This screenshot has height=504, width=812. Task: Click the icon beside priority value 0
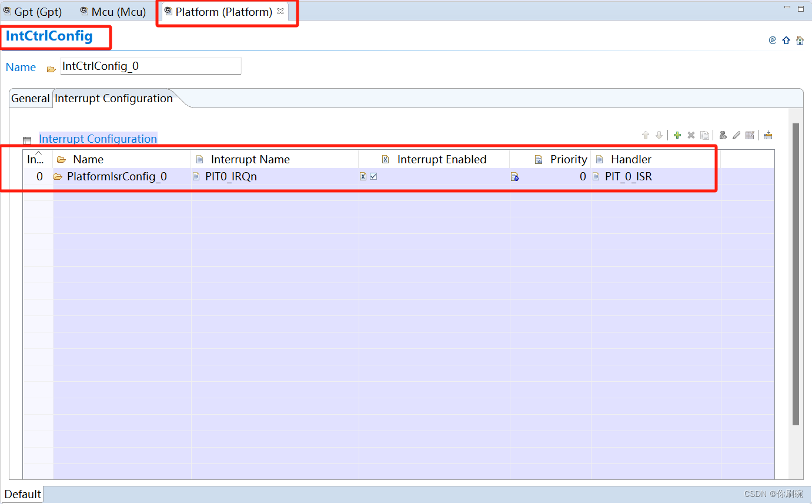(x=514, y=177)
